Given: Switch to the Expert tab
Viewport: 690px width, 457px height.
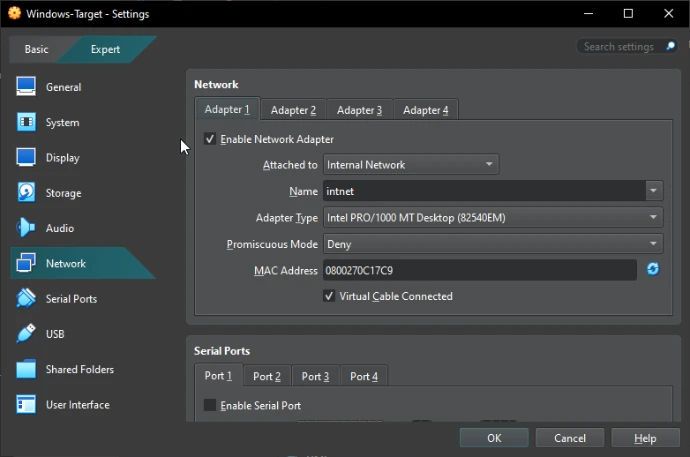Looking at the screenshot, I should point(105,49).
